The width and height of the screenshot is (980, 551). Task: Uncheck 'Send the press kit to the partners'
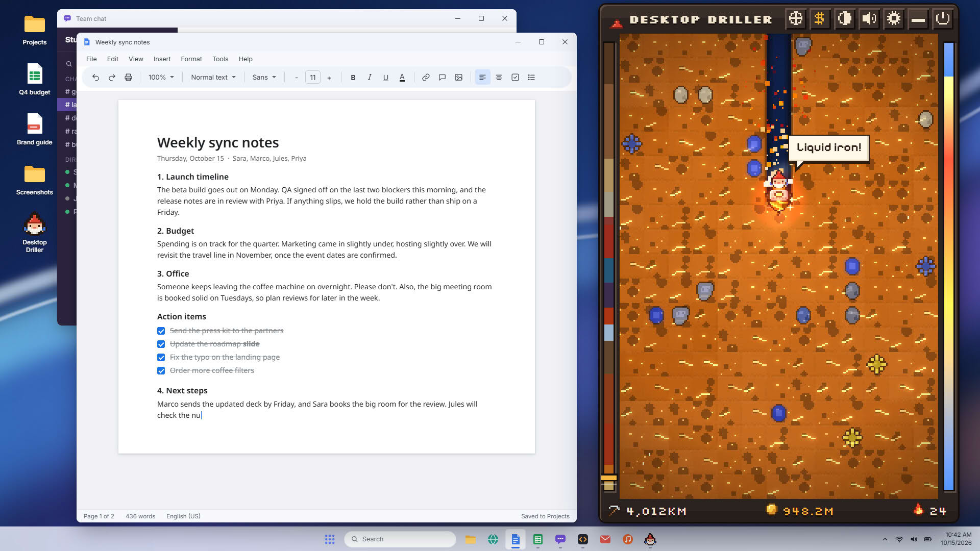click(x=161, y=331)
